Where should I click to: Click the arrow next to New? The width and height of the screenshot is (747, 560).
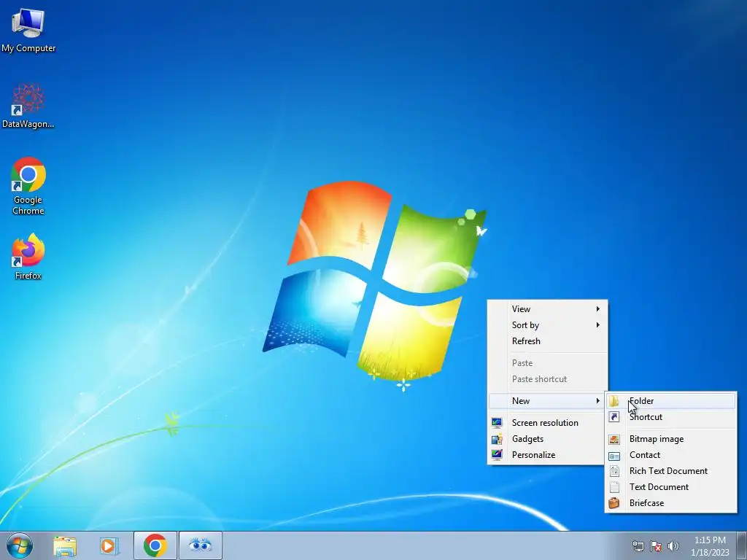tap(598, 401)
